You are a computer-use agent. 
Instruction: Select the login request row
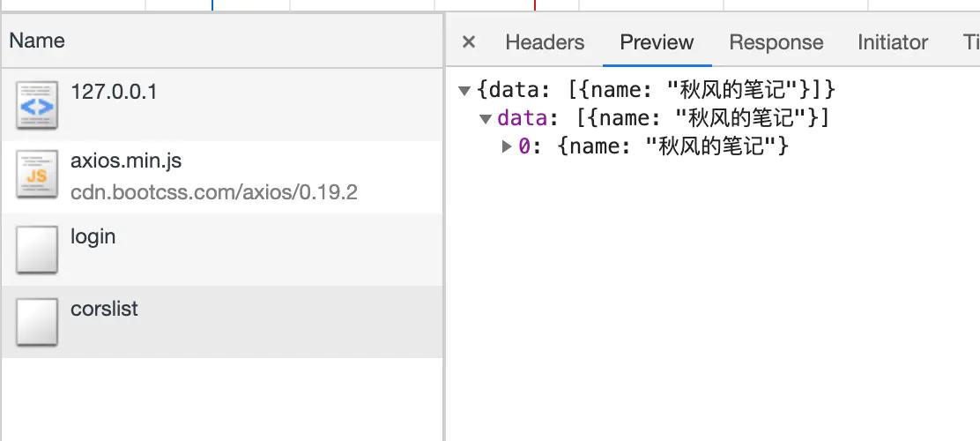click(x=222, y=250)
